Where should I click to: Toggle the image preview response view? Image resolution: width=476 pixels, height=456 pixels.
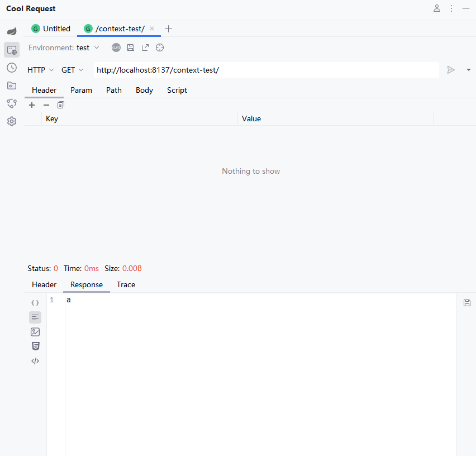click(x=35, y=332)
